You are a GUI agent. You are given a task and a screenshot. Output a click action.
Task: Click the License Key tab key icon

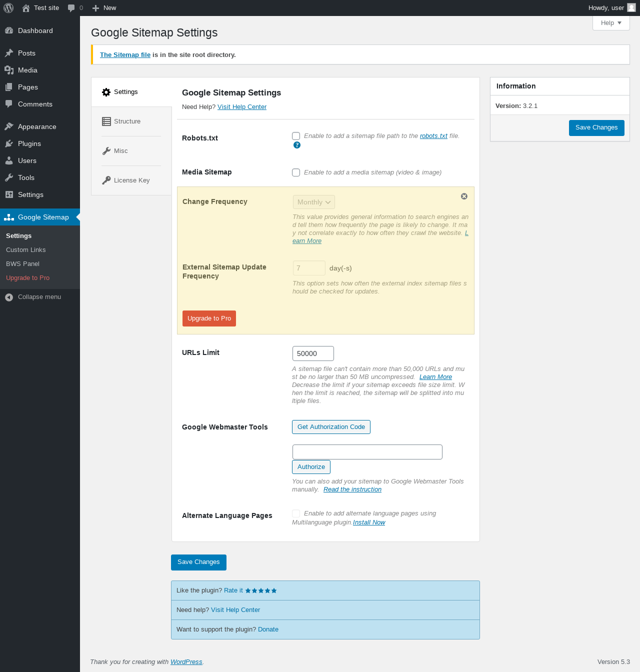[x=106, y=180]
